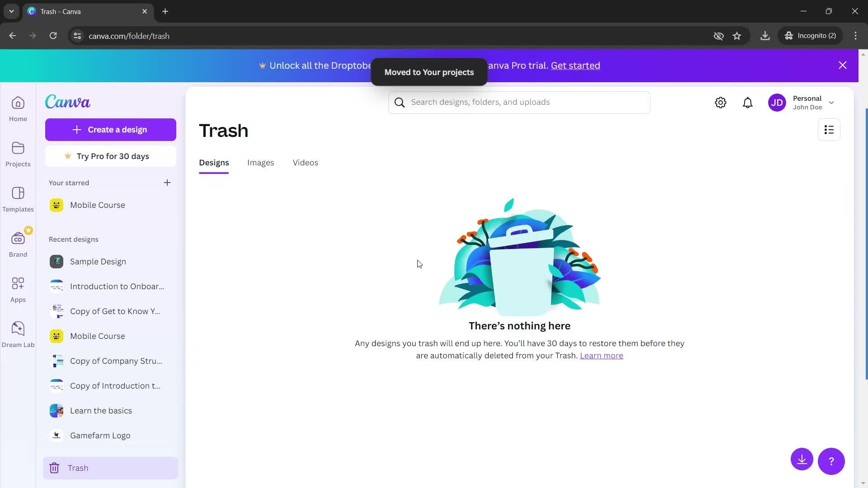Add a starred item with plus icon
Screen dimensions: 868x488
pos(167,183)
